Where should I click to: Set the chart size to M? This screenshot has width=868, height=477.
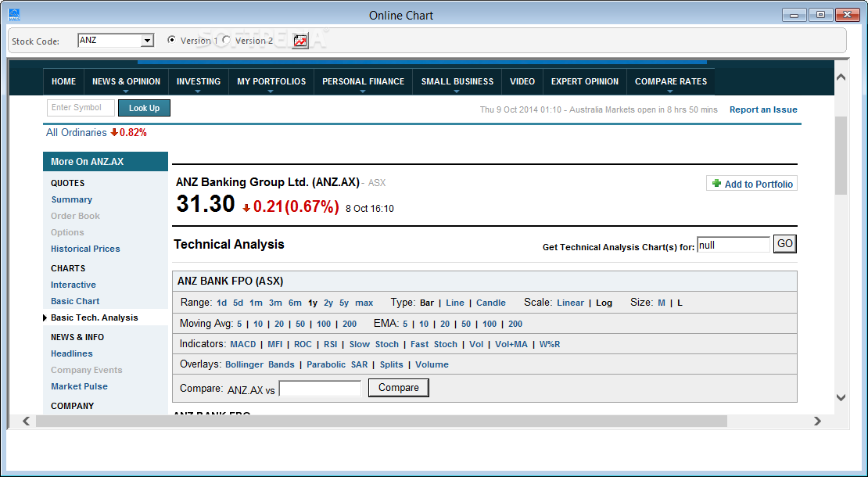[x=661, y=303]
